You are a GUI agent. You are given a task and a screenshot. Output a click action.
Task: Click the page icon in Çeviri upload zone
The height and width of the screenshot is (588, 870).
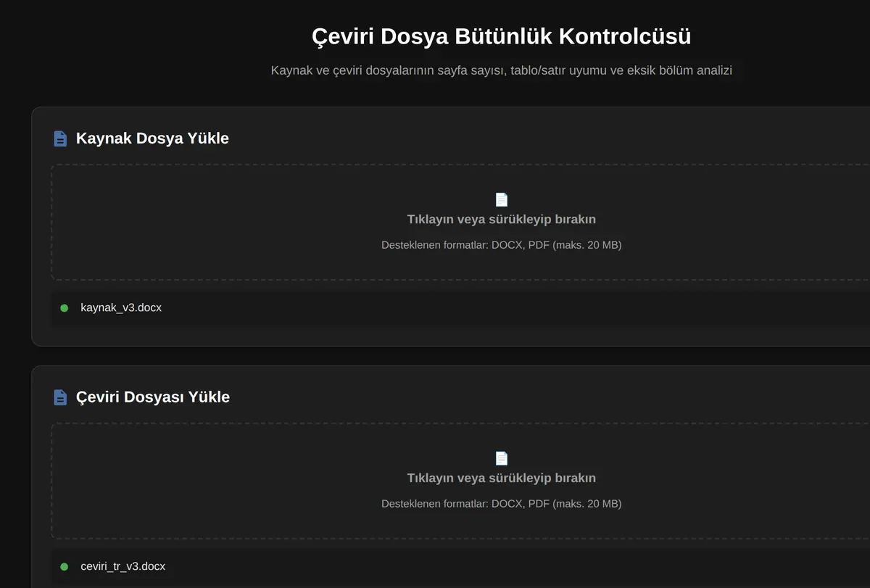(x=502, y=458)
